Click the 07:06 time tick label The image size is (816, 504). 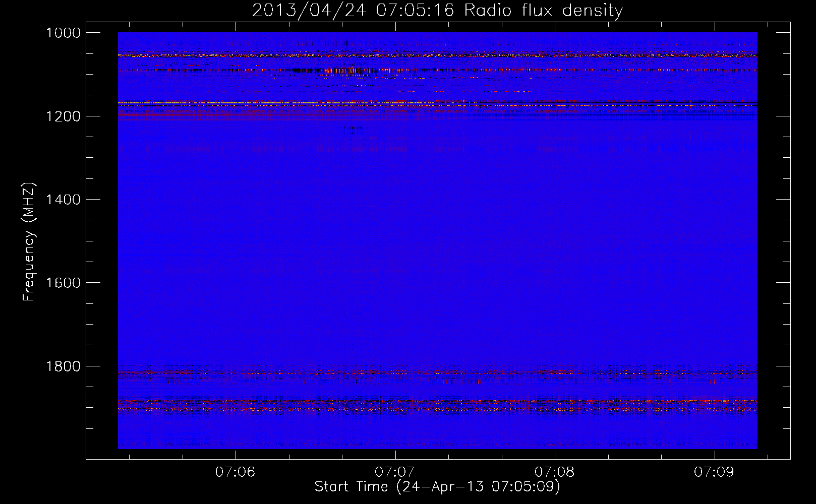[236, 472]
